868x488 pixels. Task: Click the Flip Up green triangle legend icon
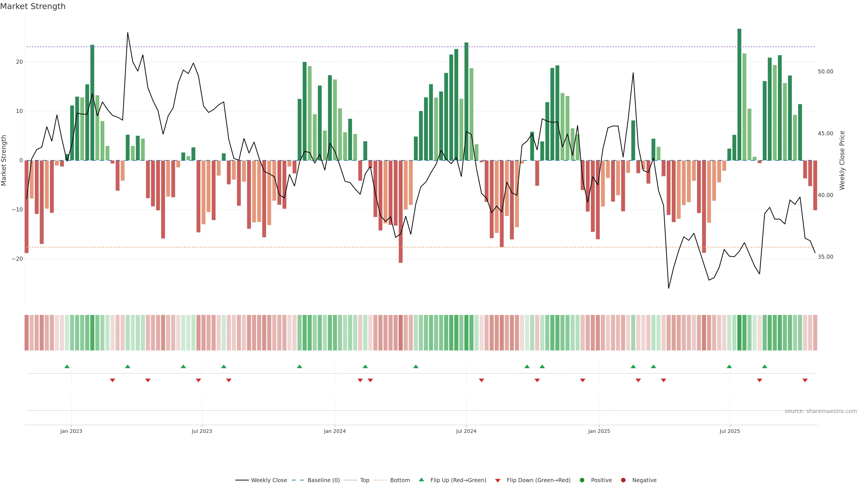[x=421, y=480]
